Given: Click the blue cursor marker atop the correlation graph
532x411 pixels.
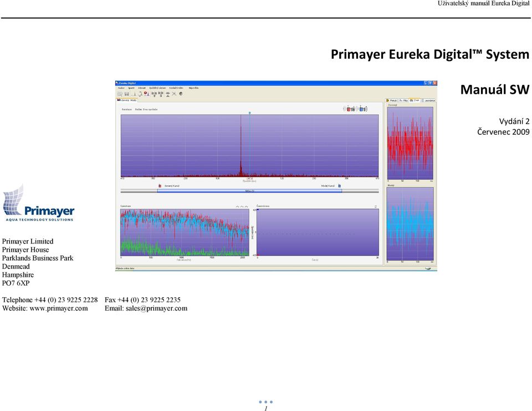Looking at the screenshot, I should click(x=250, y=113).
